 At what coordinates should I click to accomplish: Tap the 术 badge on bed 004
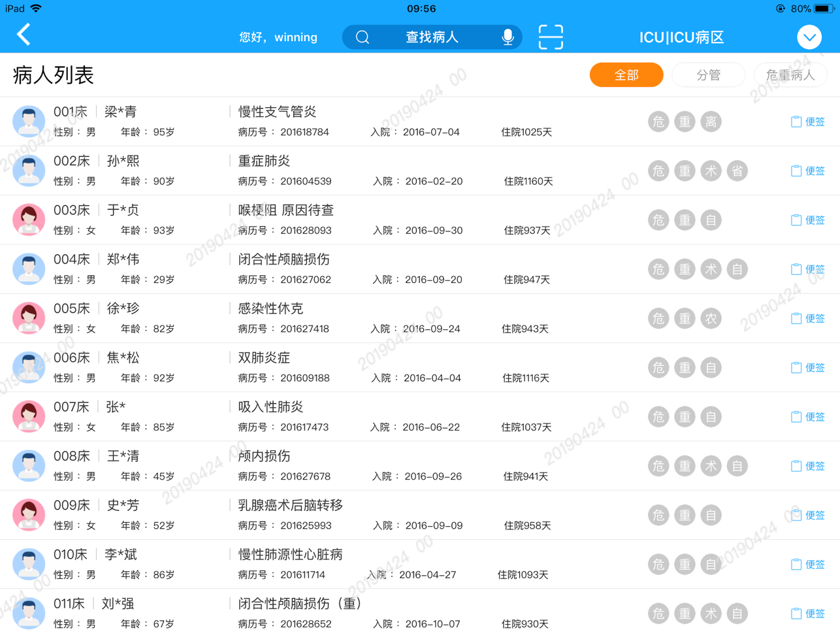pos(711,269)
